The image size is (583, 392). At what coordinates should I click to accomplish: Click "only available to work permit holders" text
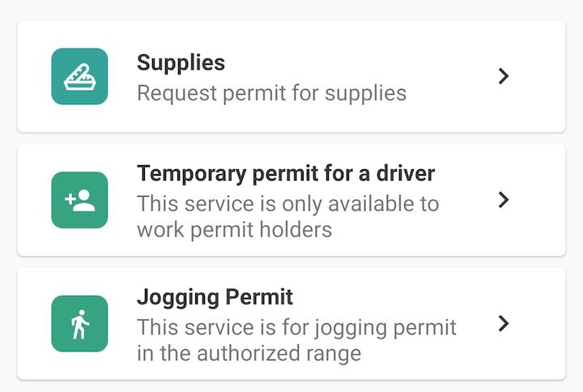[287, 216]
